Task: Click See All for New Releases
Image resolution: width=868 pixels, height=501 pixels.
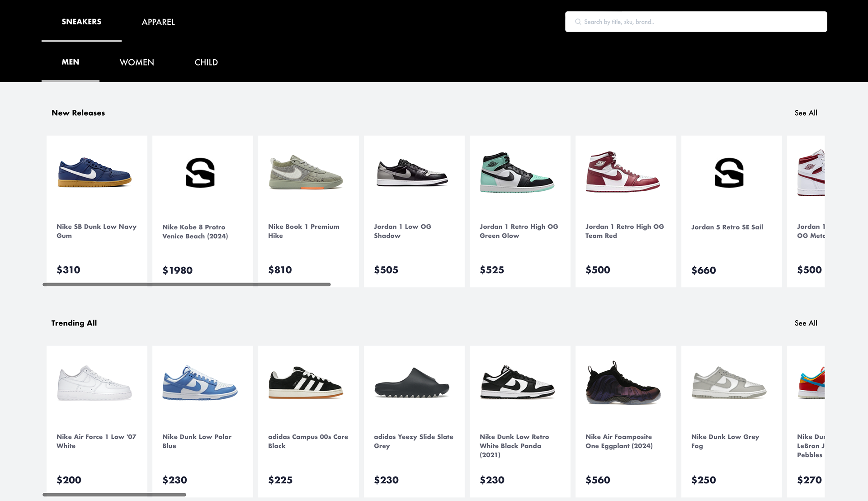Action: tap(806, 113)
